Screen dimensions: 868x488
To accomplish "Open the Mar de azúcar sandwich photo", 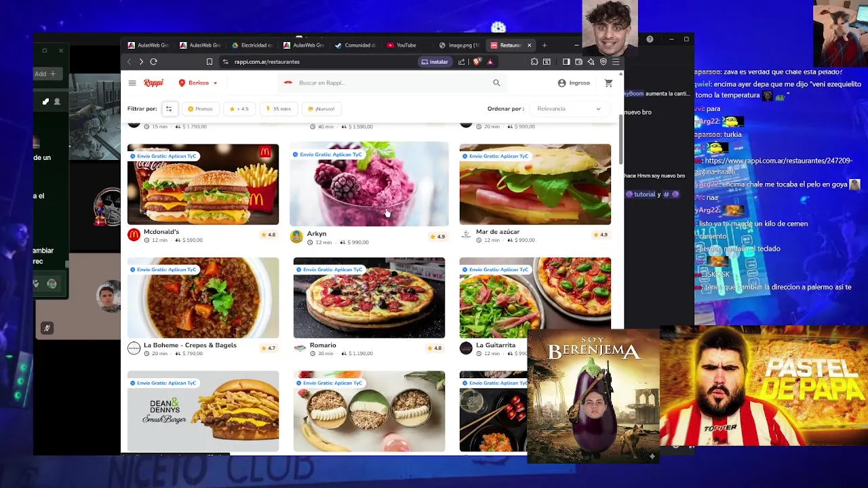I will 535,184.
